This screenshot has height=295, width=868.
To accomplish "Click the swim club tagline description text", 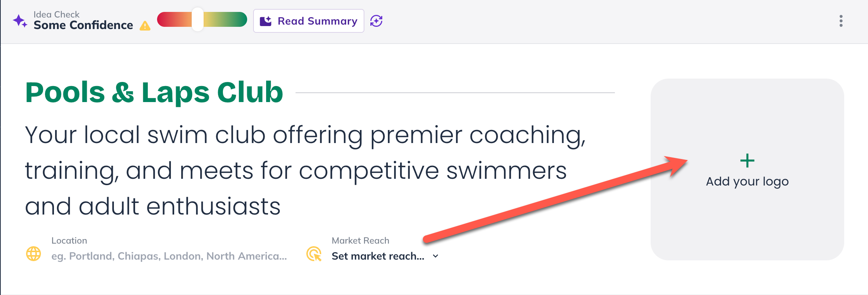I will coord(305,170).
